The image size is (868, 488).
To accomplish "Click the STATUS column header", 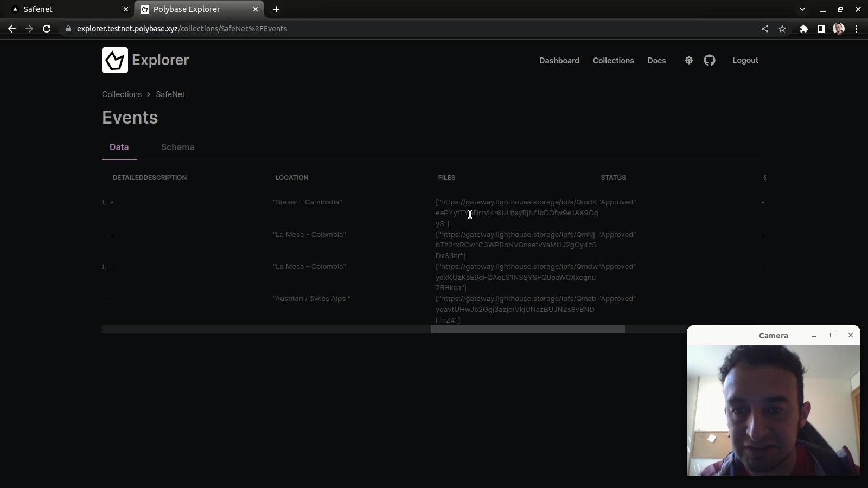I will coord(614,178).
